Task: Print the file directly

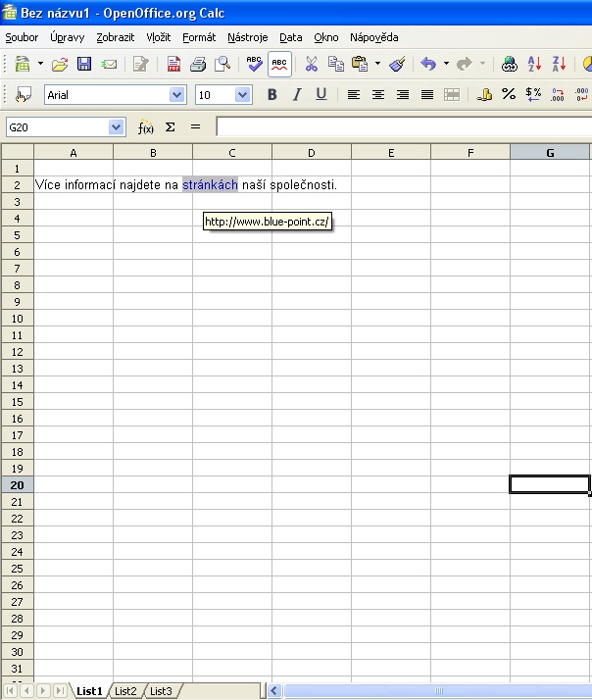Action: [198, 65]
